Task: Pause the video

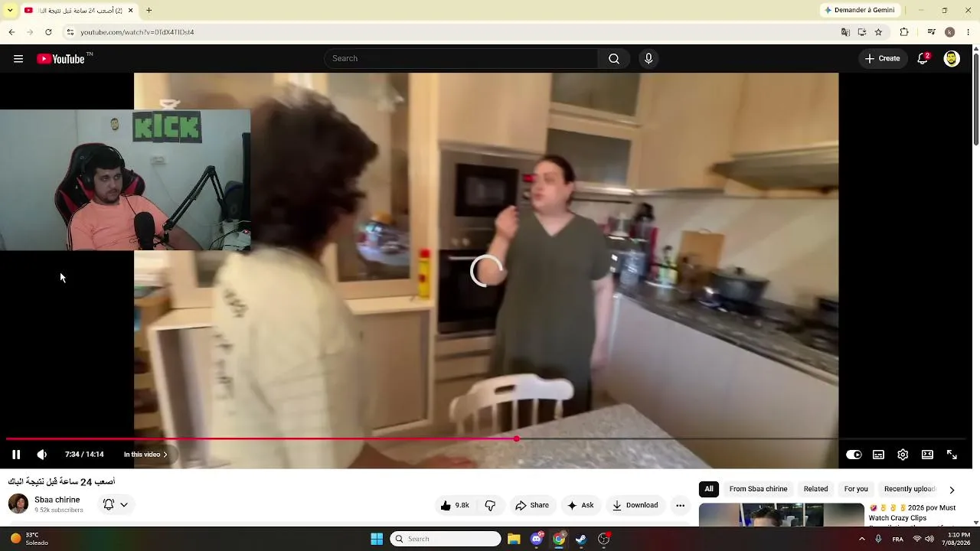Action: point(16,455)
